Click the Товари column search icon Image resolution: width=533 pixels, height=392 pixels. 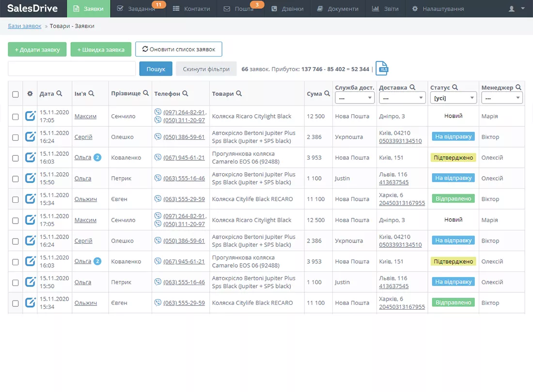pos(239,93)
